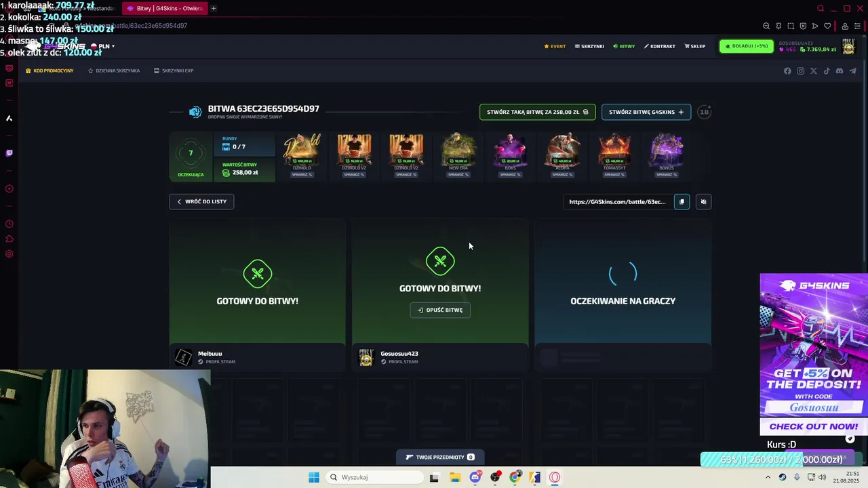The image size is (868, 488).
Task: Click browser pin icon in address bar
Action: [778, 26]
